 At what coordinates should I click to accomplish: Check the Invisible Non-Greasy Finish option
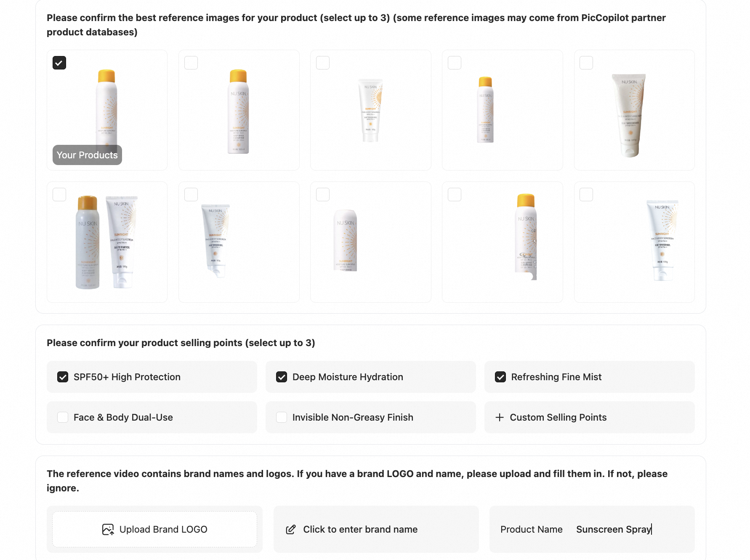pos(282,417)
